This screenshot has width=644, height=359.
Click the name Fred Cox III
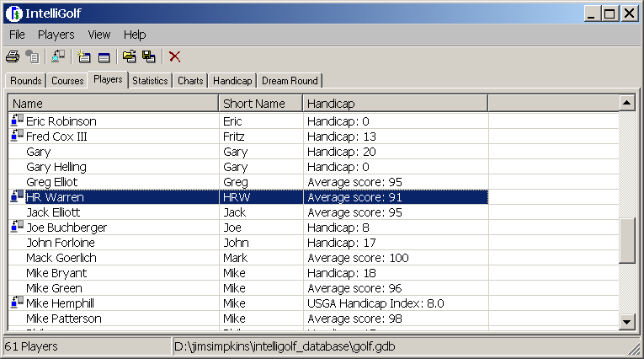56,137
